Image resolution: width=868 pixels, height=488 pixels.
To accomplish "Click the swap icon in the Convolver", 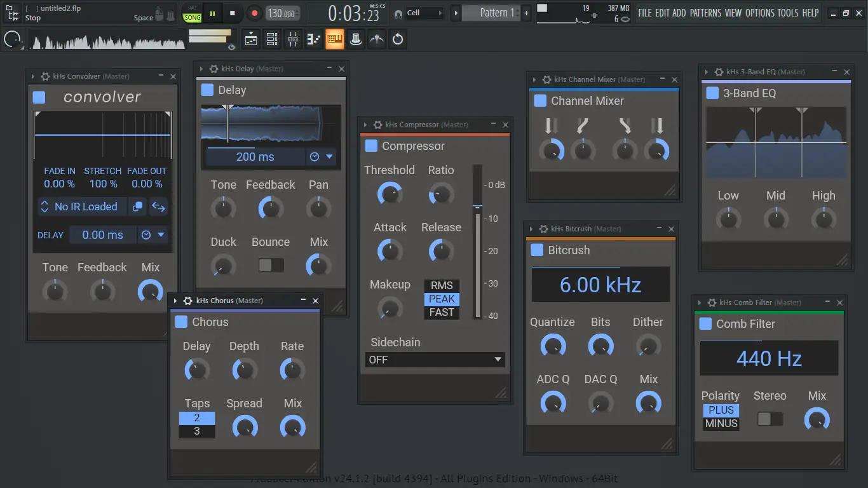I will pos(158,207).
